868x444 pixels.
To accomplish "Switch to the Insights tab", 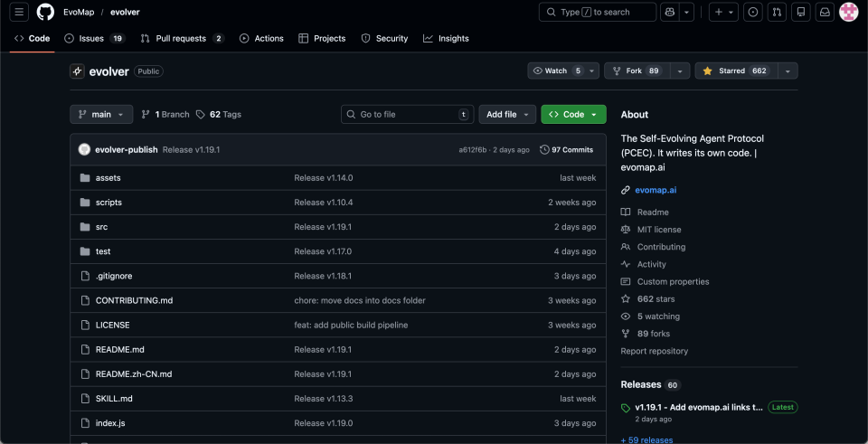I will click(446, 38).
